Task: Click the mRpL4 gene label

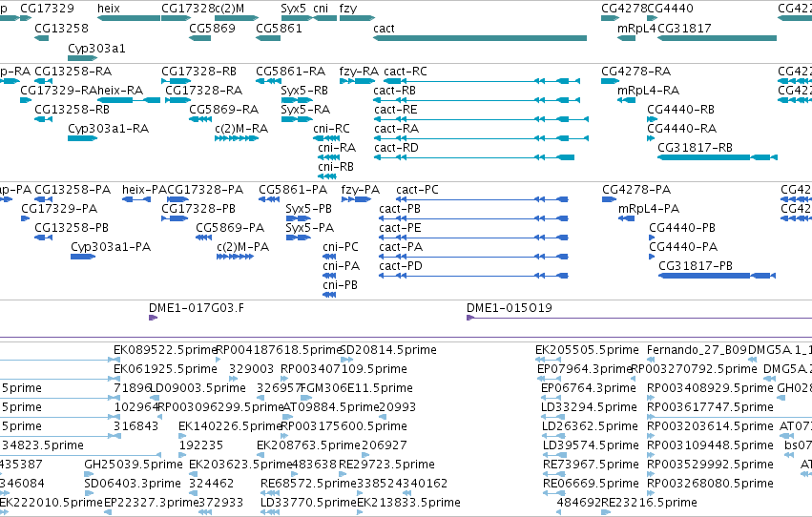Action: coord(636,28)
